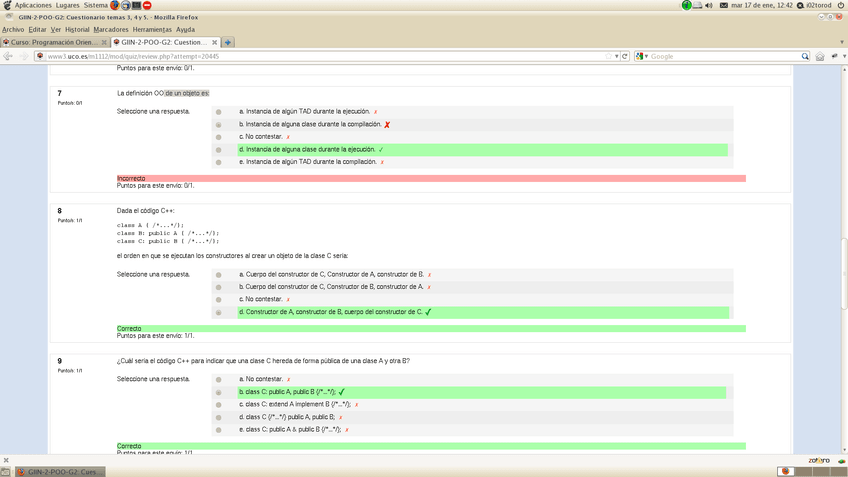Click the Zotero button in the status bar
848x477 pixels.
tap(819, 461)
